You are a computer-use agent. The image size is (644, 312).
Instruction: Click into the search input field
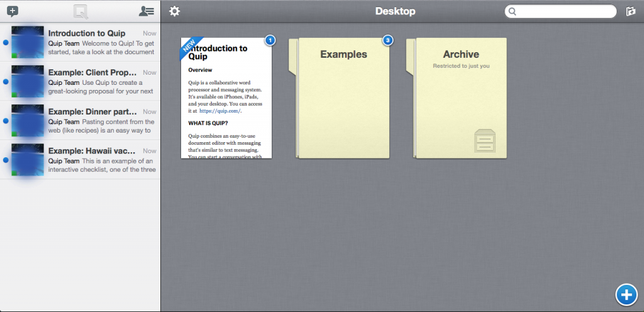point(560,11)
